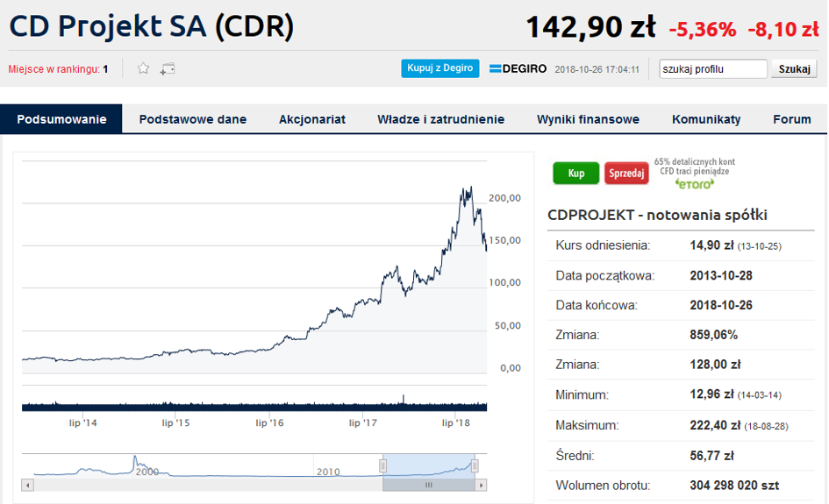Screen dimensions: 829x504
Task: Click the 200,00 y-axis label
Action: (x=505, y=198)
